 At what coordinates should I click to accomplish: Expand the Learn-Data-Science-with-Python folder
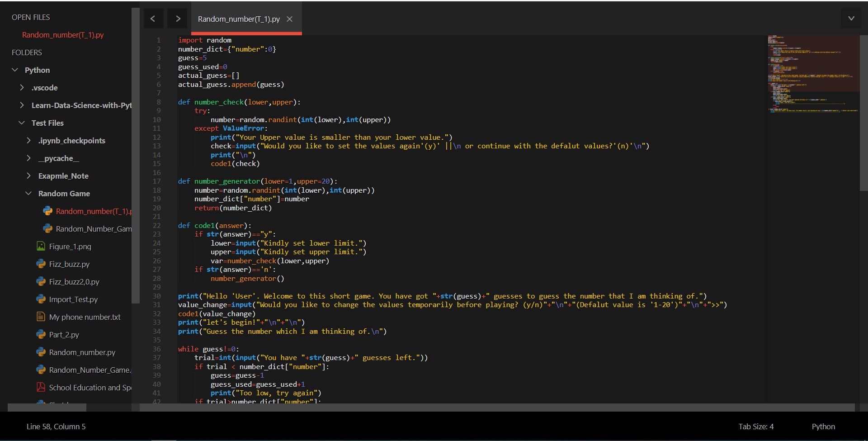pos(22,105)
